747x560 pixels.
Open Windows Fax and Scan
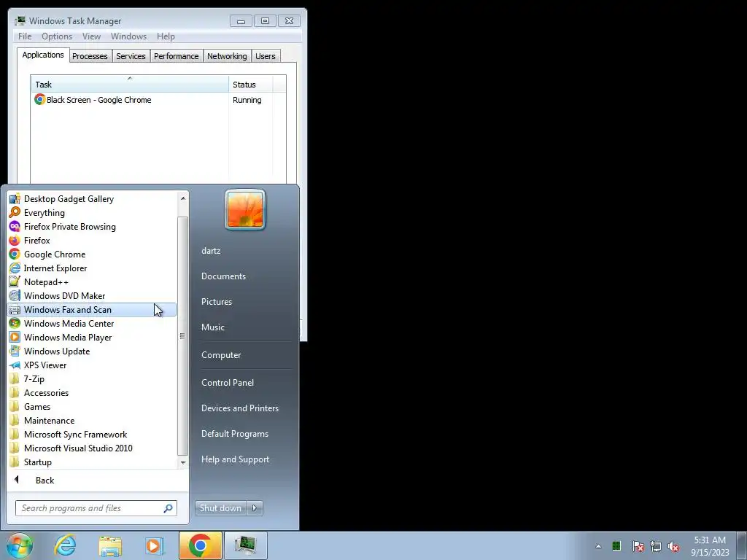(x=92, y=309)
